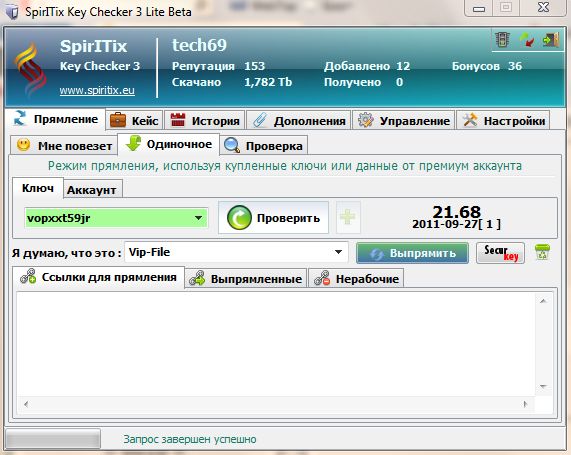This screenshot has height=455, width=571.
Task: Click the progress bar in status bar
Action: click(x=53, y=439)
